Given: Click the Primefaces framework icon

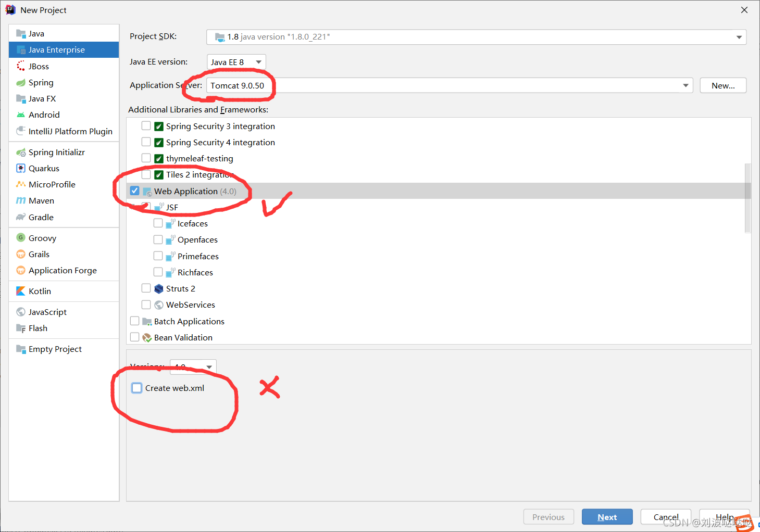Looking at the screenshot, I should pyautogui.click(x=170, y=257).
